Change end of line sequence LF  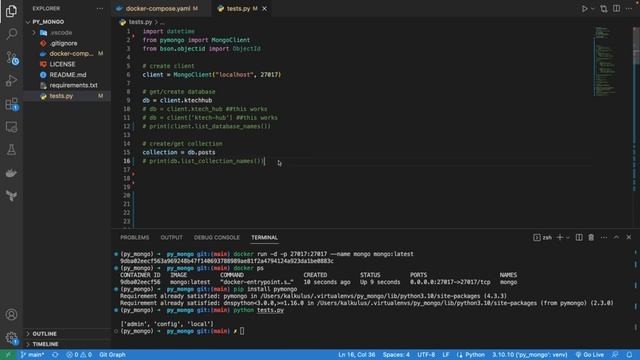446,355
